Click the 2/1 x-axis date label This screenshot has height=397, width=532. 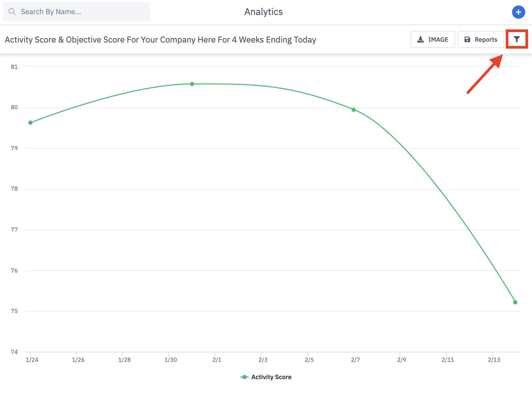coord(217,360)
